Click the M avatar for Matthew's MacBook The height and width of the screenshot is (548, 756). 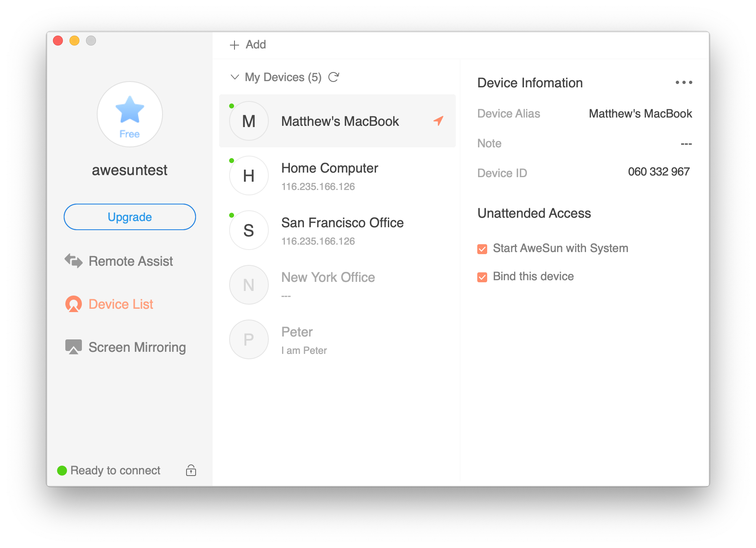[249, 121]
